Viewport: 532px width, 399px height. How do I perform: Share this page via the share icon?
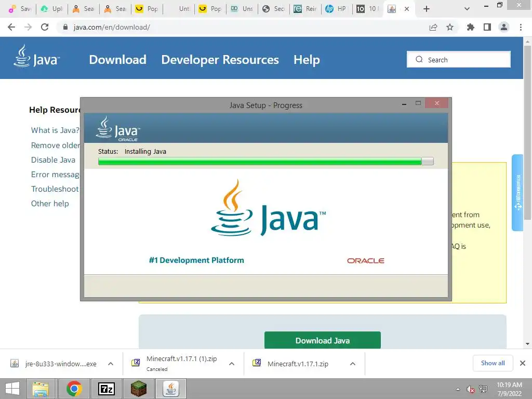click(x=433, y=27)
